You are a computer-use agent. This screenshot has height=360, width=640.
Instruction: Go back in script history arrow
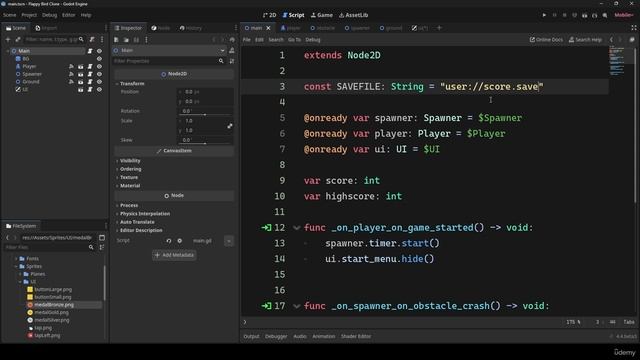(x=611, y=40)
